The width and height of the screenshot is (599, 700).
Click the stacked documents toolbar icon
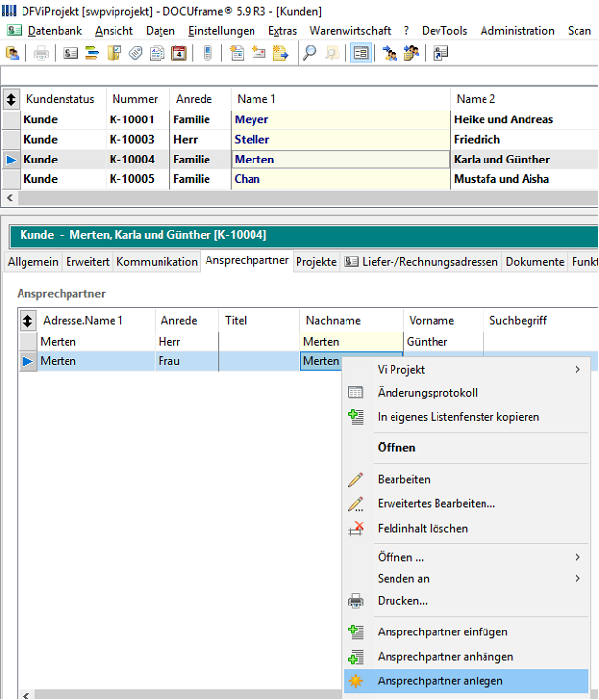[158, 53]
